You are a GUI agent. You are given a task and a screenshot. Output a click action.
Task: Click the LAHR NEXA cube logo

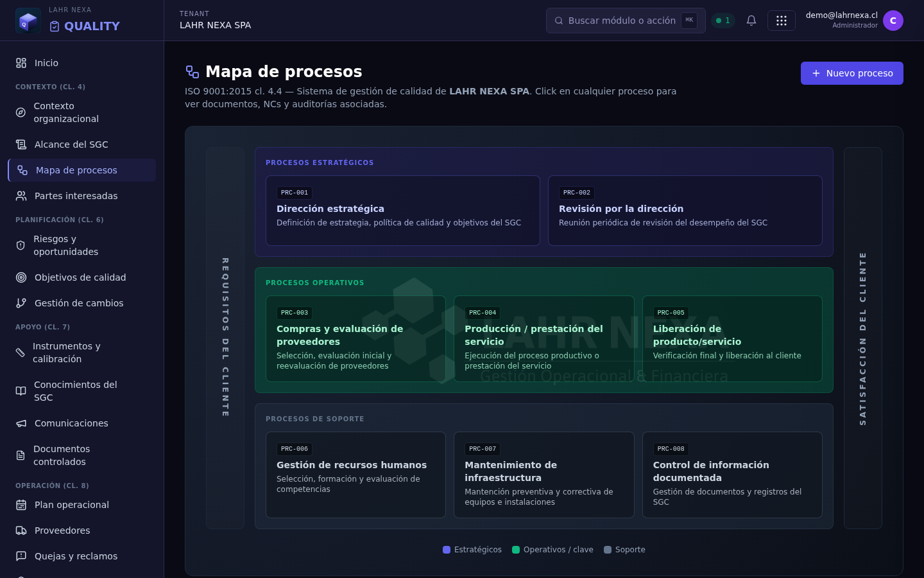28,21
